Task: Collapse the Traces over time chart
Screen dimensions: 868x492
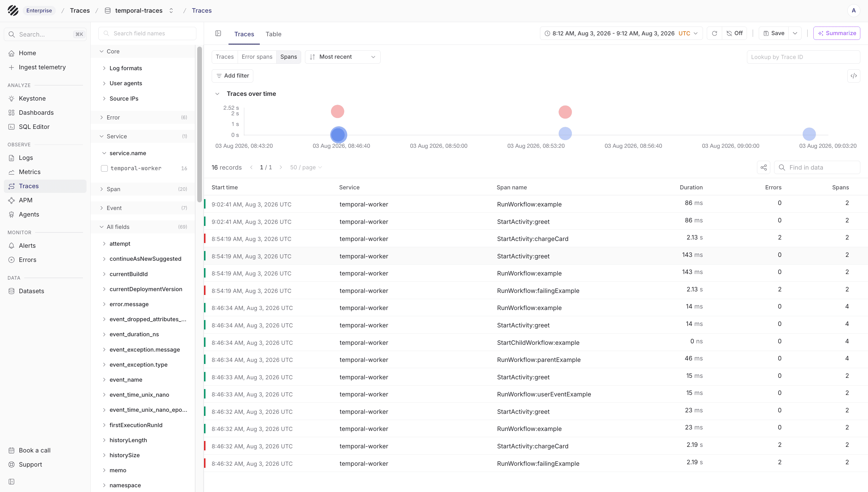Action: coord(217,94)
